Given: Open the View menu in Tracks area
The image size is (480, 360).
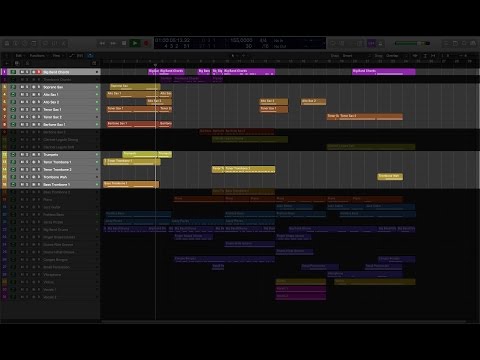Looking at the screenshot, I should pos(57,56).
